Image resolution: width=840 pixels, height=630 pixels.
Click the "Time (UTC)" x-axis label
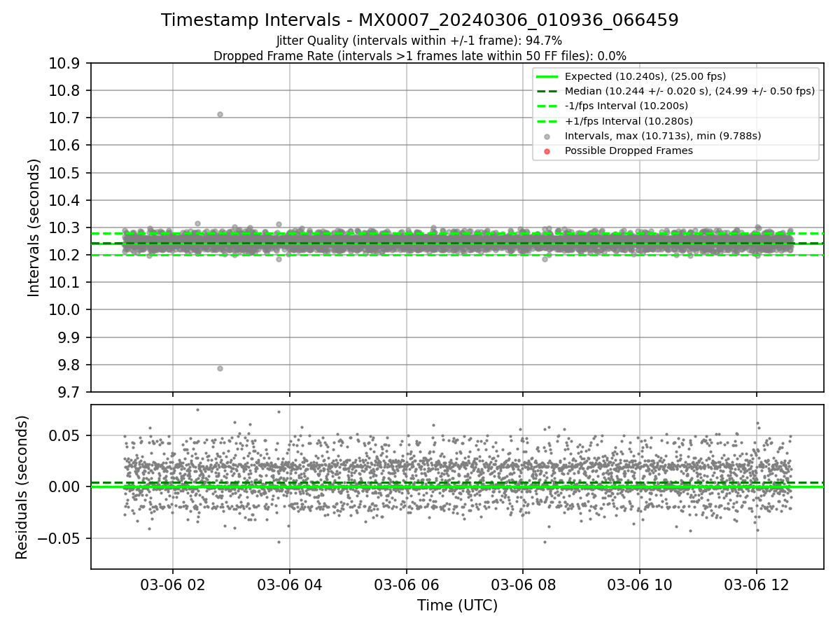coord(457,605)
